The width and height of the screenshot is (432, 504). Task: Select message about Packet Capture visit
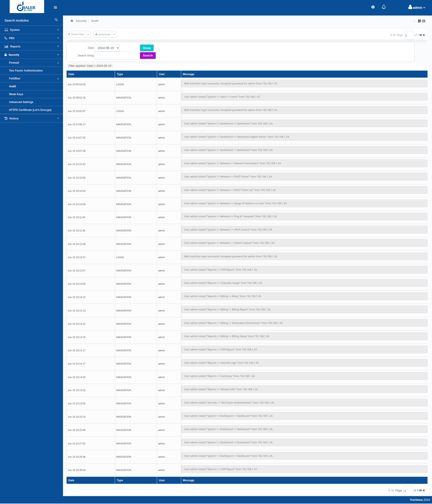coord(304,243)
